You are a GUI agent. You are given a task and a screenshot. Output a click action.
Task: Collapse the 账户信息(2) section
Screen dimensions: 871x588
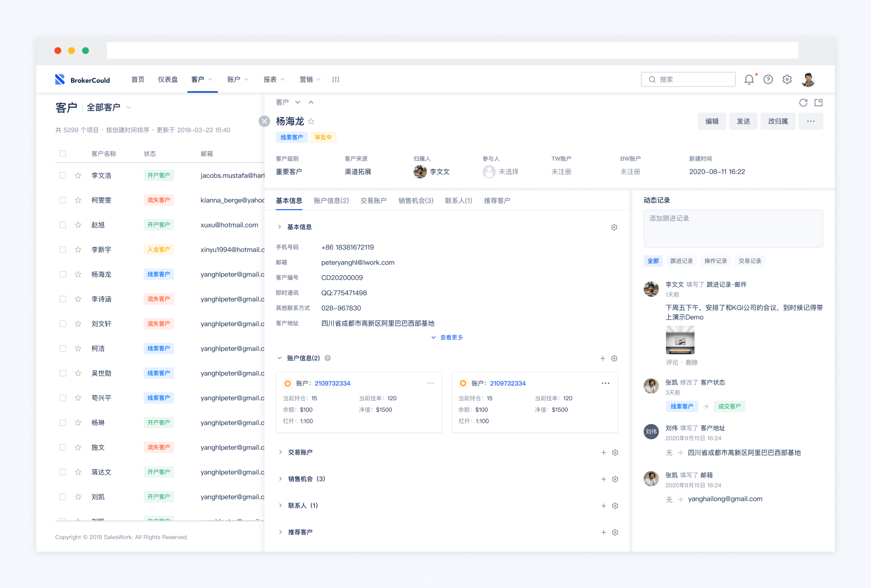[279, 358]
